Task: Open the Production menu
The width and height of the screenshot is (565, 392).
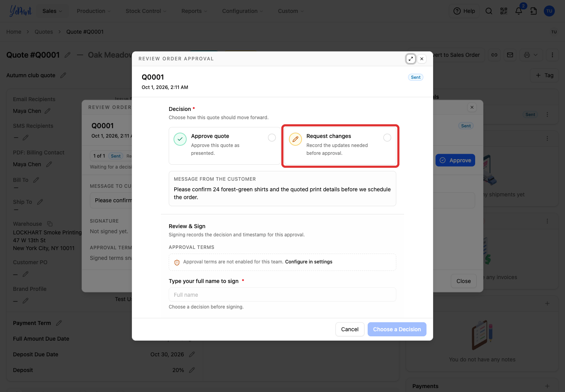Action: click(94, 11)
